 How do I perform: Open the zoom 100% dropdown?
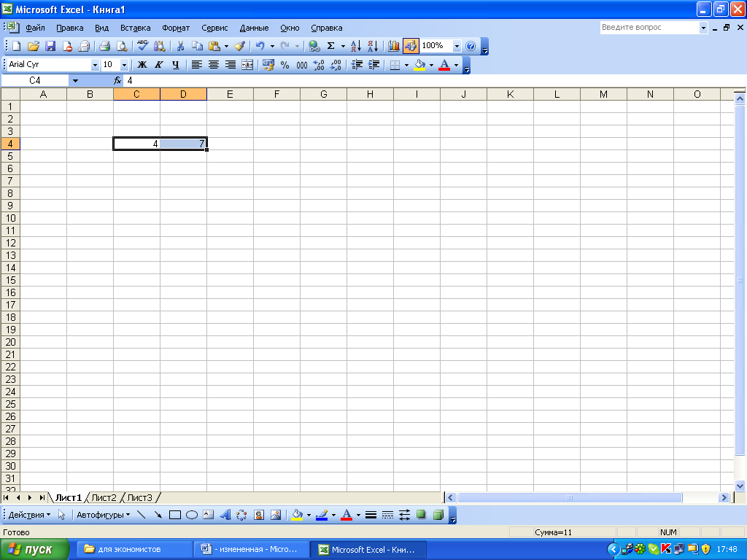457,46
